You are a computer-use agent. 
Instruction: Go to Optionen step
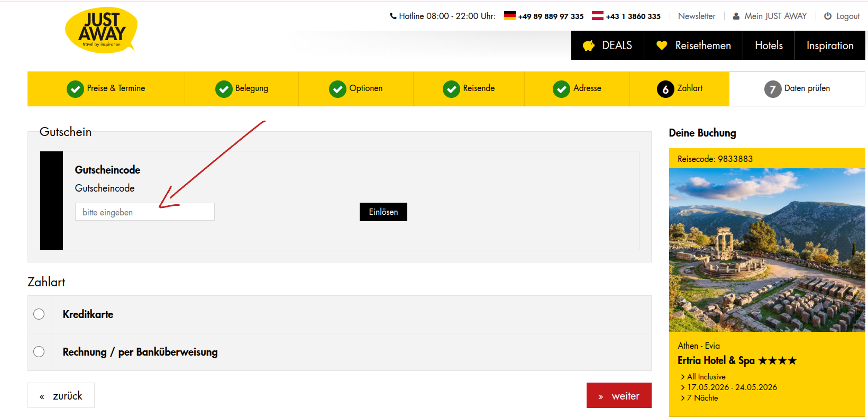click(356, 89)
